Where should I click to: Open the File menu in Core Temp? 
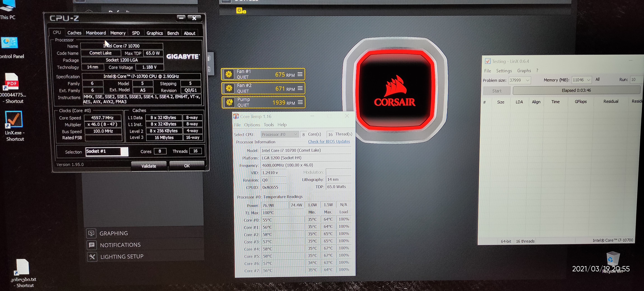coord(237,125)
